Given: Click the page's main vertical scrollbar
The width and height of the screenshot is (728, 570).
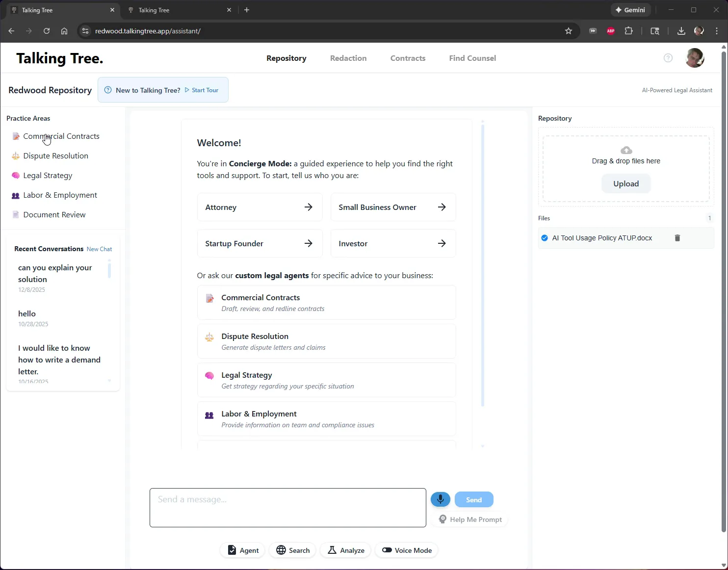Looking at the screenshot, I should [724, 291].
